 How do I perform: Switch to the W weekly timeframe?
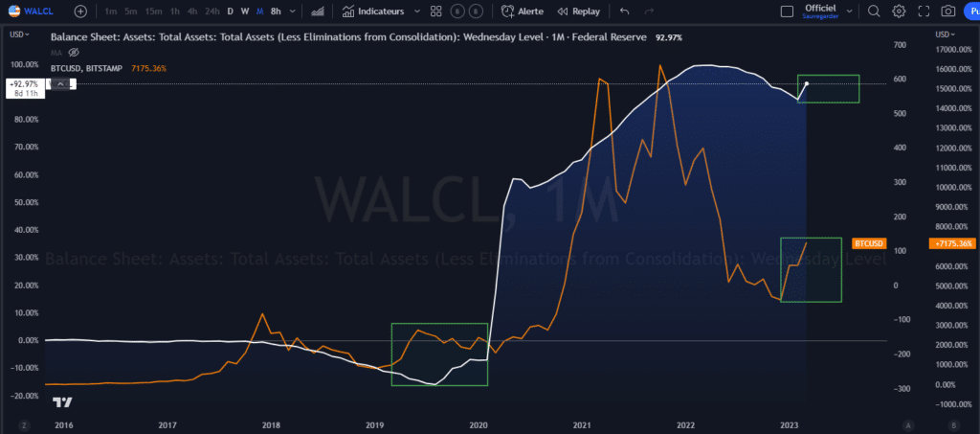coord(245,11)
